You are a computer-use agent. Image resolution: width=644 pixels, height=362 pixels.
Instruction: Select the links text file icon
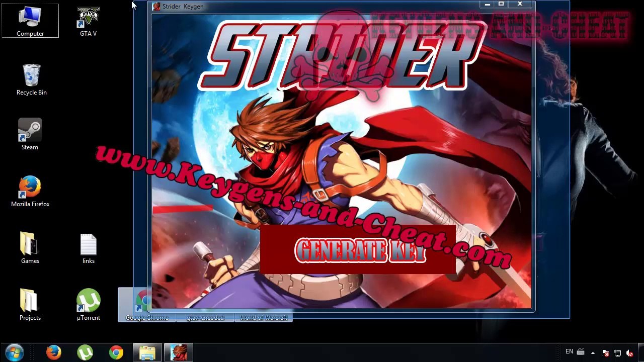[89, 248]
